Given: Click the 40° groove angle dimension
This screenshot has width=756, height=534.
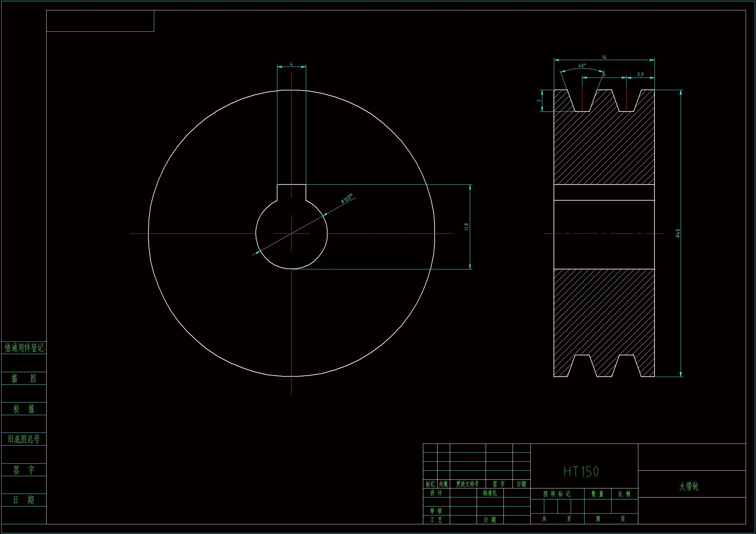Looking at the screenshot, I should (x=582, y=66).
